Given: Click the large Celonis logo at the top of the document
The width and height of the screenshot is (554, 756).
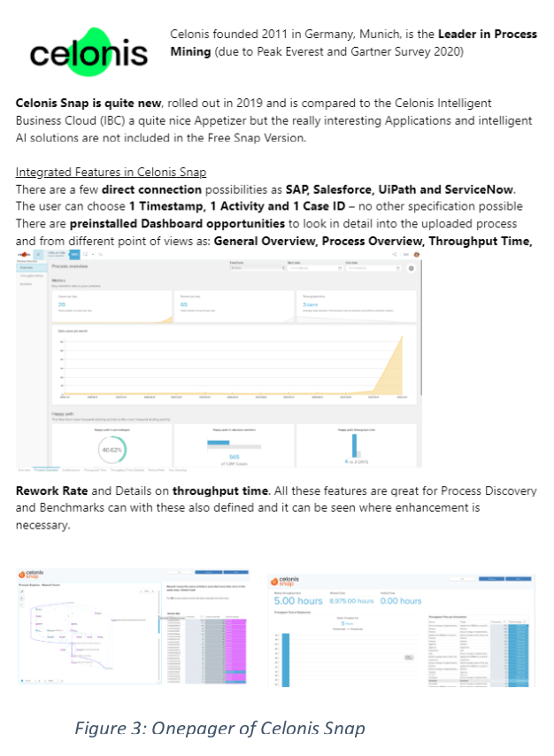Looking at the screenshot, I should point(88,52).
